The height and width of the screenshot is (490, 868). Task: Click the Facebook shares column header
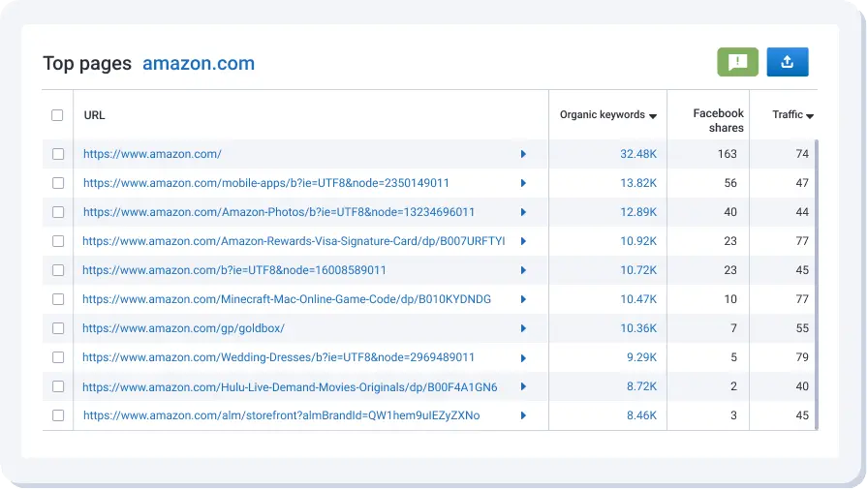click(x=718, y=121)
